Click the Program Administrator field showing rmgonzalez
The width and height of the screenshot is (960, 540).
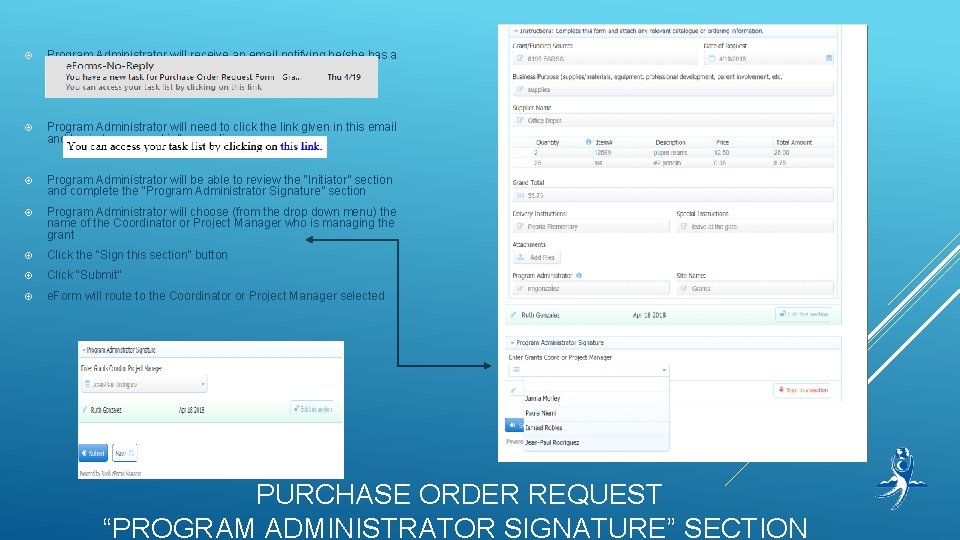click(591, 288)
